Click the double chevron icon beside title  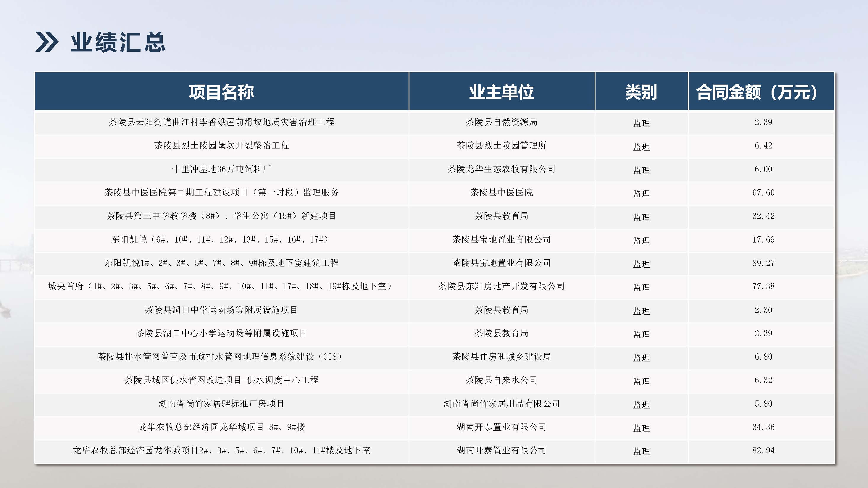click(47, 42)
